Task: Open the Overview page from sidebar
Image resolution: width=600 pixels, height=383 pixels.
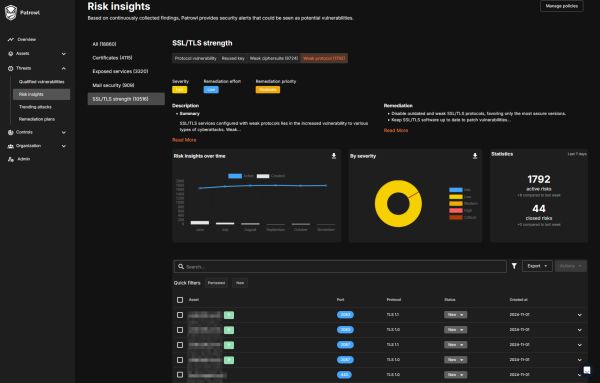Action: coord(26,39)
